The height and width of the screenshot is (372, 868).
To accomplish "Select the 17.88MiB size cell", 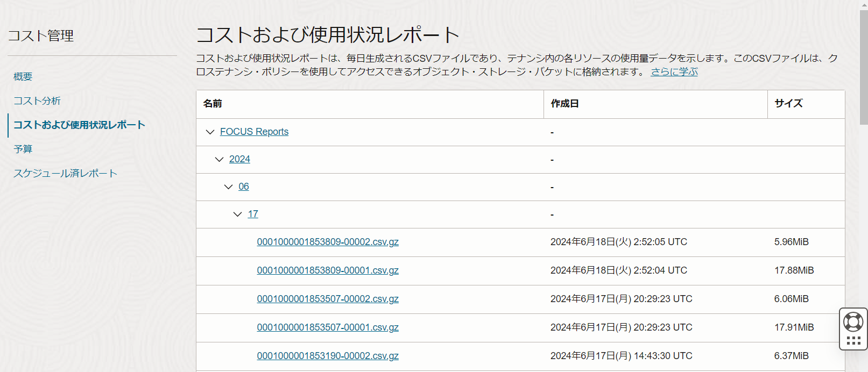I will click(794, 270).
